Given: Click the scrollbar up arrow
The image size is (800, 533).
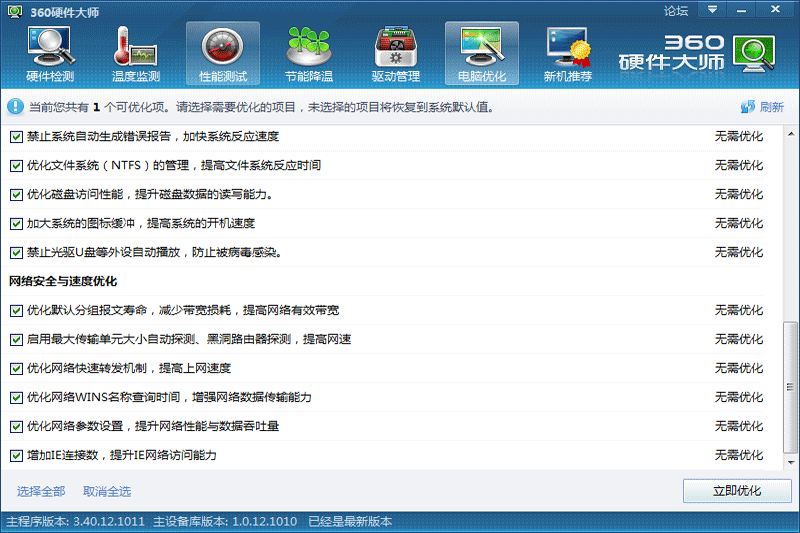Looking at the screenshot, I should [792, 133].
